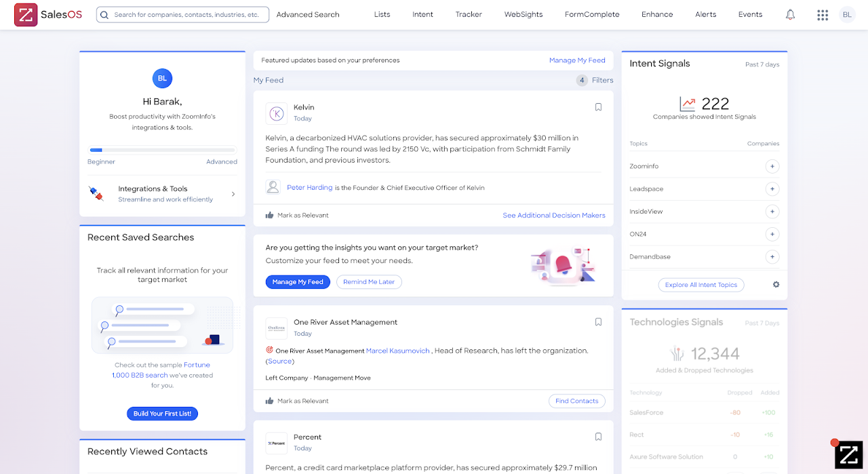Open the ZoomInfo chat widget
Screen dimensions: 868x474
tap(848, 454)
